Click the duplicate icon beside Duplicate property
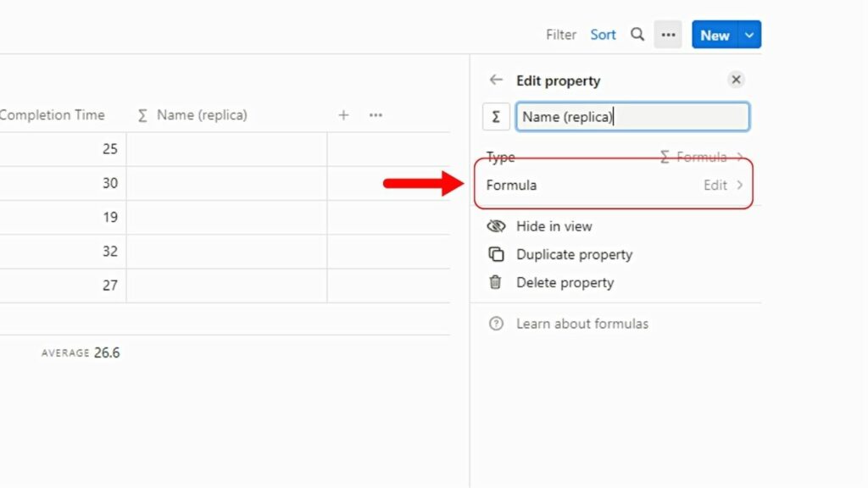This screenshot has width=868, height=488. tap(497, 254)
